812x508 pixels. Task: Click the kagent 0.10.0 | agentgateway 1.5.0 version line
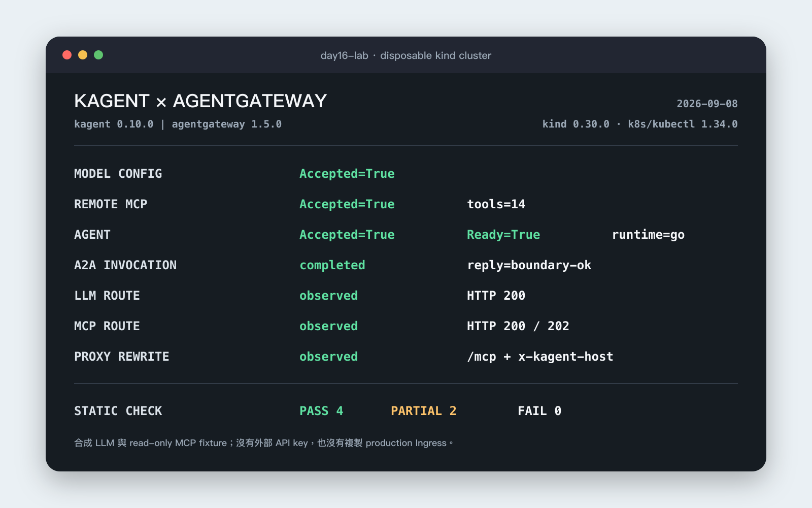pyautogui.click(x=178, y=124)
